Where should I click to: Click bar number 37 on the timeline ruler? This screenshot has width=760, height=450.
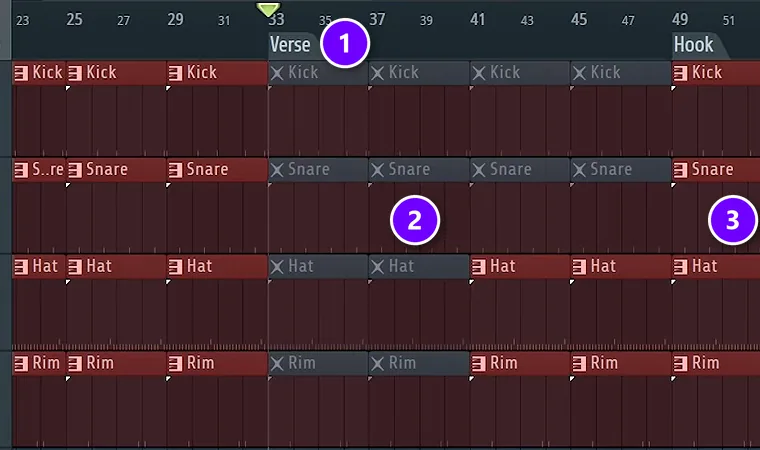tap(377, 19)
